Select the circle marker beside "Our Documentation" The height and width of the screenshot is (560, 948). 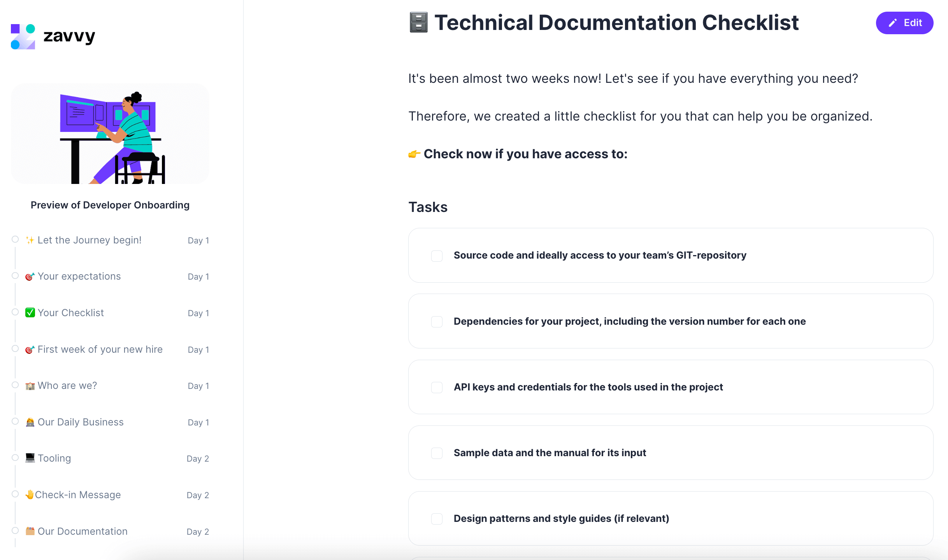click(15, 530)
